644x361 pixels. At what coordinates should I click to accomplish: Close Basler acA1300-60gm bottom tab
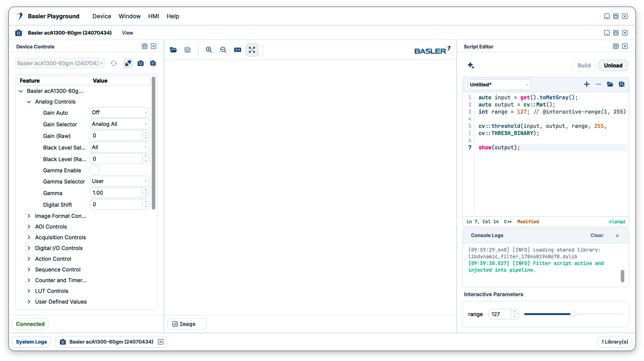point(161,342)
